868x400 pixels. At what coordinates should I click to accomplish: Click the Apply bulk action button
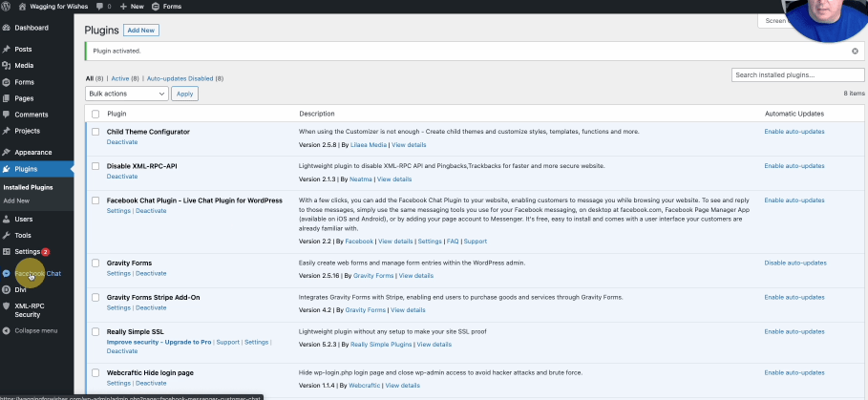(x=184, y=94)
